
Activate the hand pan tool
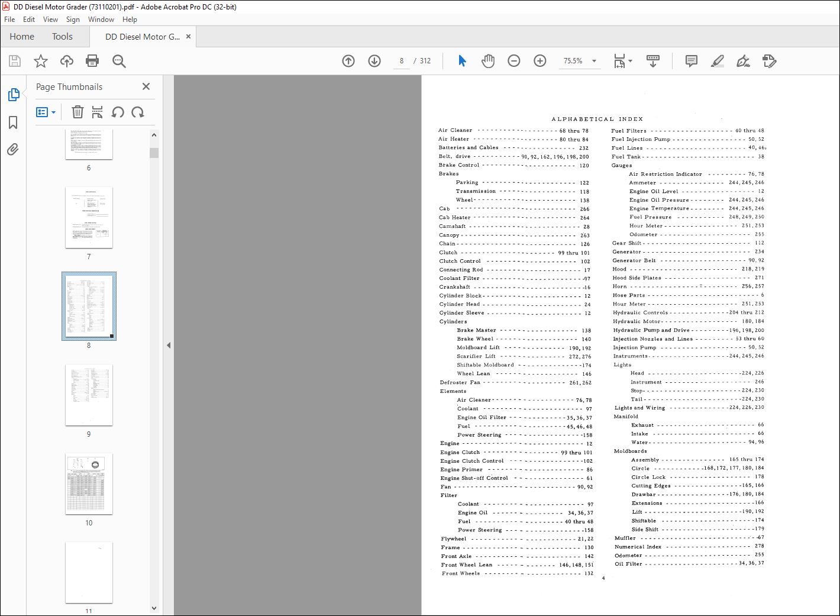(488, 61)
